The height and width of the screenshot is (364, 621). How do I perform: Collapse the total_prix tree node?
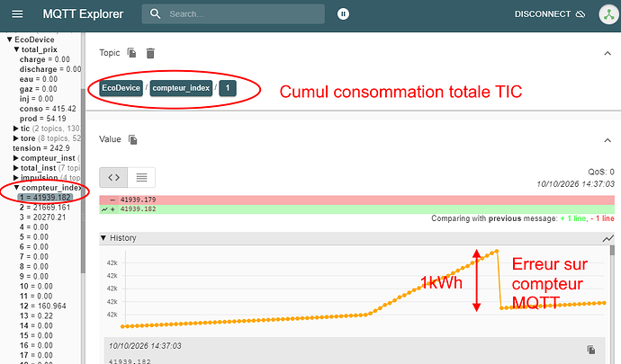[x=16, y=49]
